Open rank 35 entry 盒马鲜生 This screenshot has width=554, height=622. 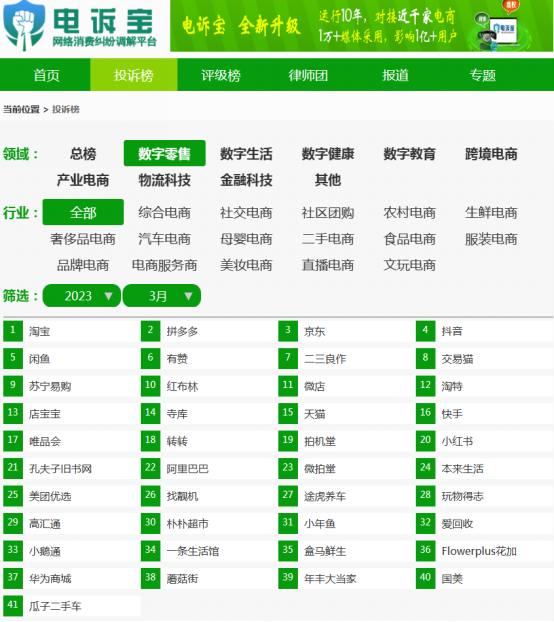click(325, 551)
